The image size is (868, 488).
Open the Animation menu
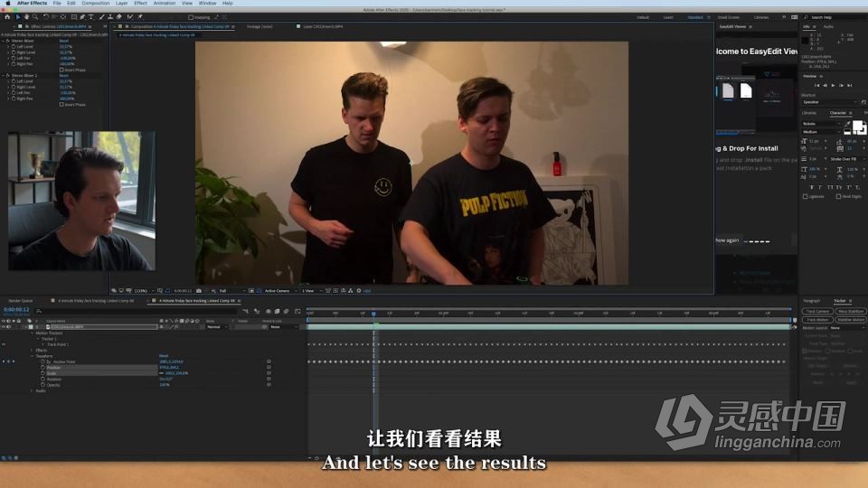tap(164, 4)
